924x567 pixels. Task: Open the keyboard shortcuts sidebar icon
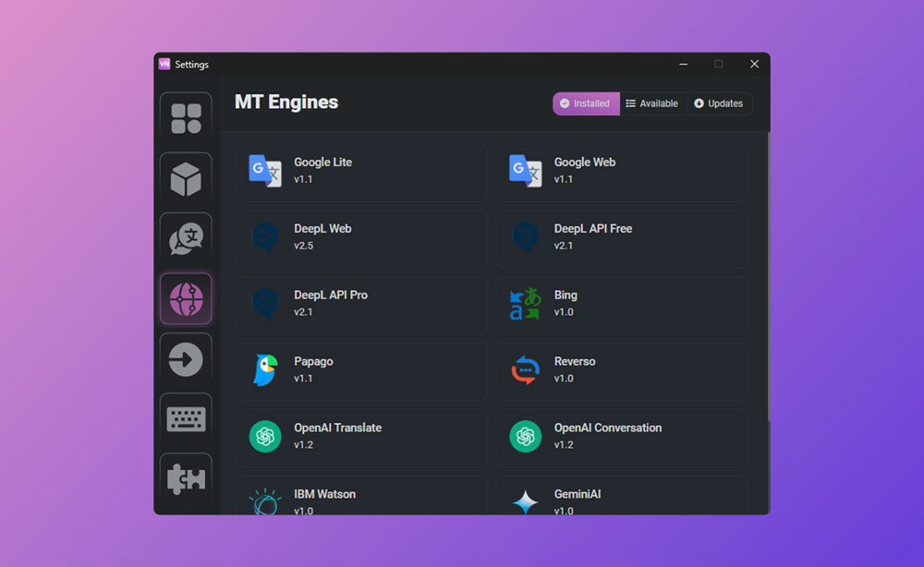coord(186,419)
